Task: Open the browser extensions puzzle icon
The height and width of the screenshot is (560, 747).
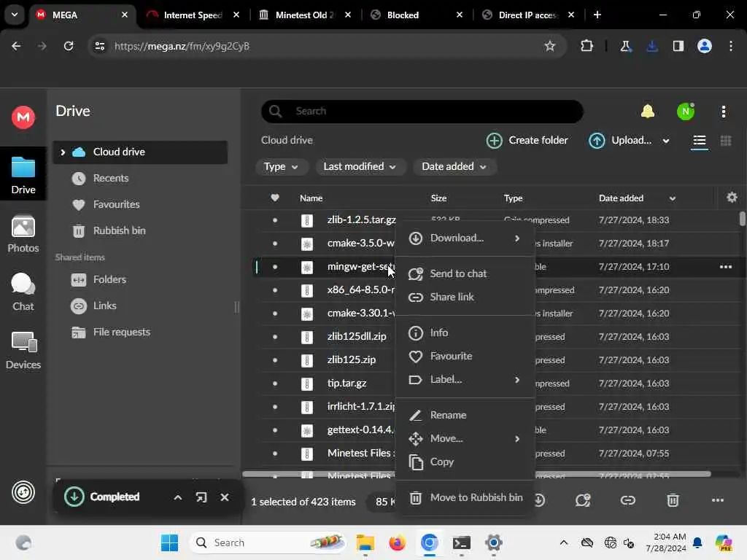Action: [587, 46]
